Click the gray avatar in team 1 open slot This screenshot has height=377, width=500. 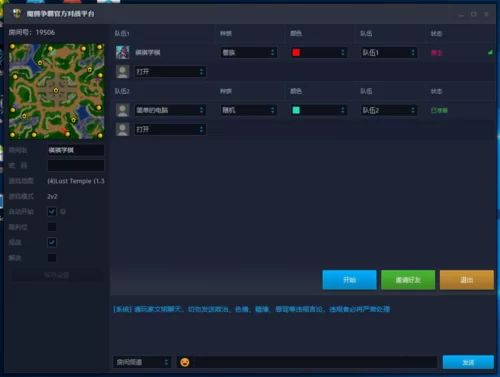coord(122,72)
